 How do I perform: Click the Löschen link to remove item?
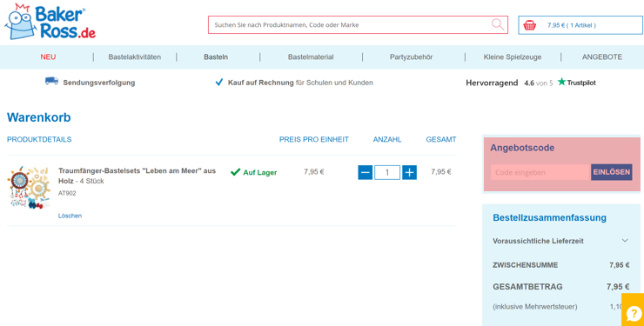tap(70, 216)
